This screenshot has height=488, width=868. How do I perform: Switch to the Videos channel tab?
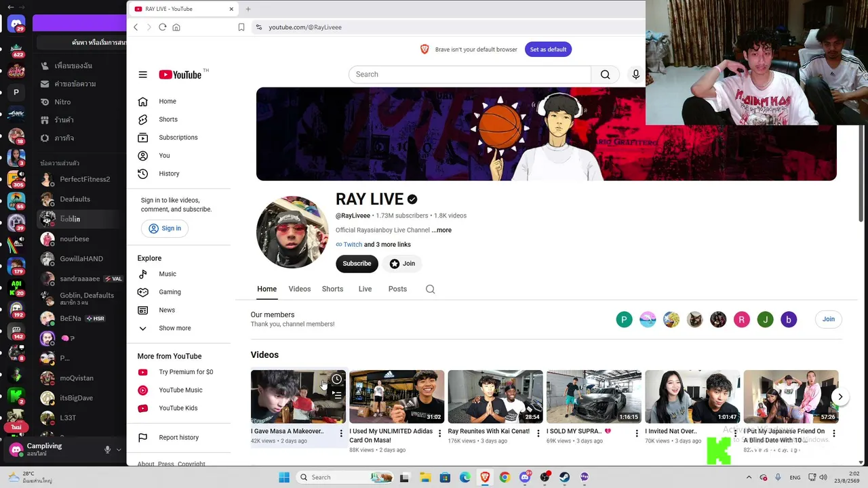point(300,289)
